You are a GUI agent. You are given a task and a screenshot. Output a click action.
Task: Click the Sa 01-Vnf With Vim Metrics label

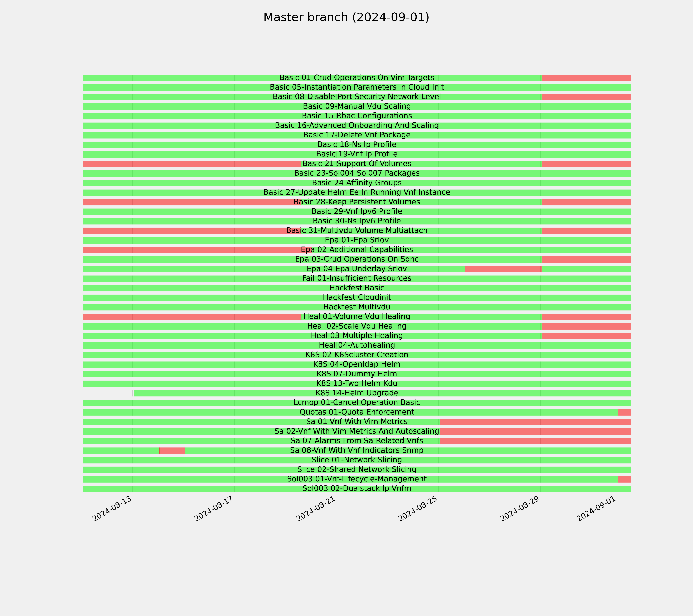pyautogui.click(x=357, y=422)
